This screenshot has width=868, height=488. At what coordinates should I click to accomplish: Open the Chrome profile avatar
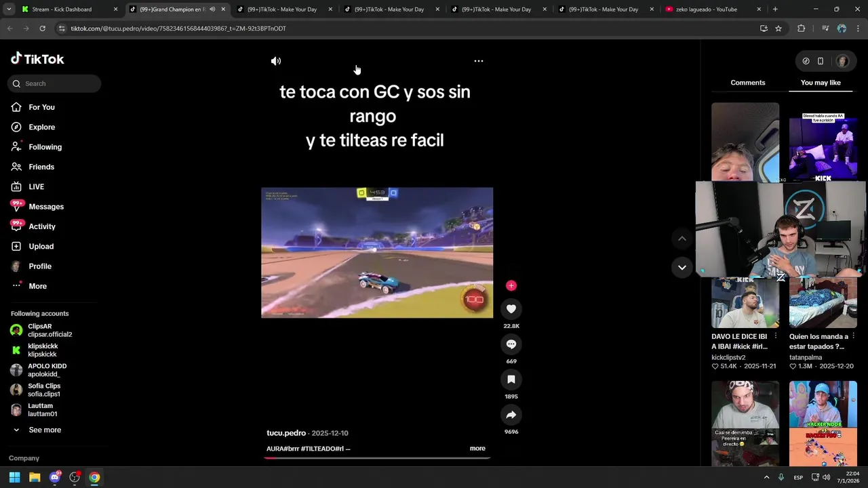(x=842, y=28)
